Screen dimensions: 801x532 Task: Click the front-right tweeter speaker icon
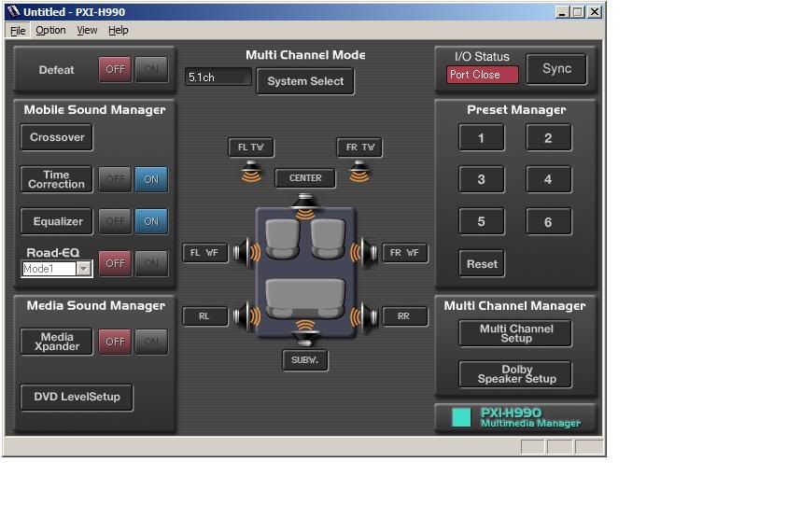(x=359, y=172)
